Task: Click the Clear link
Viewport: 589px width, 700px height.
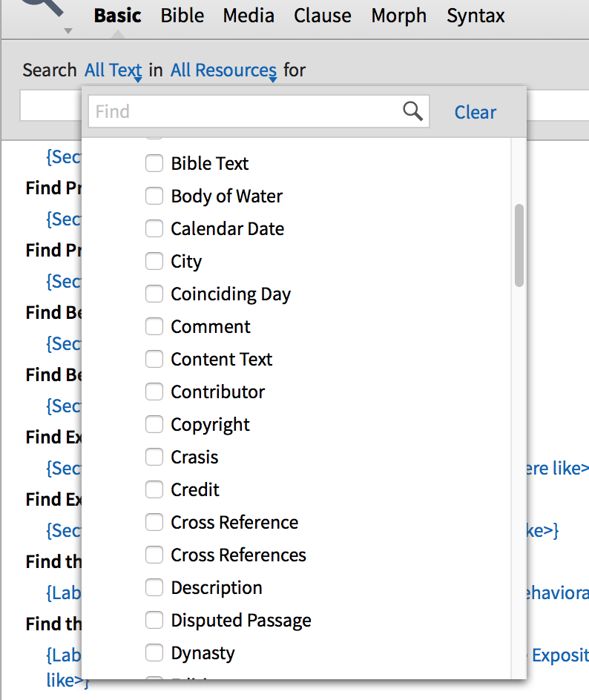Action: coord(475,112)
